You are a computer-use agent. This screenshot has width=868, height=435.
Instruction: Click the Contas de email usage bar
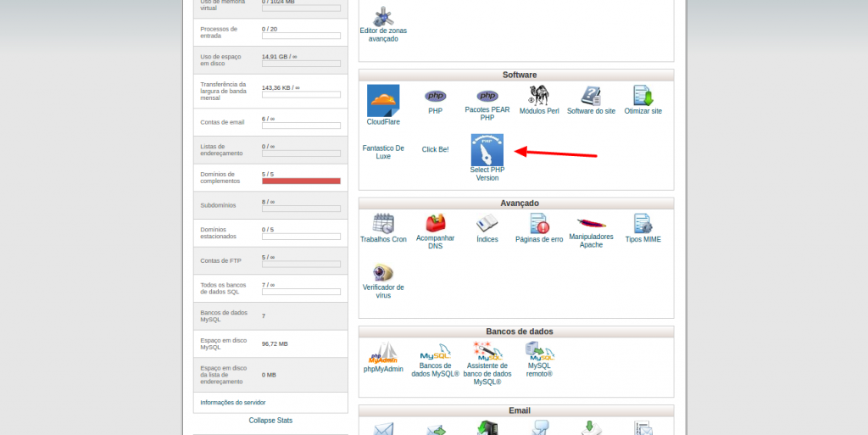click(301, 125)
